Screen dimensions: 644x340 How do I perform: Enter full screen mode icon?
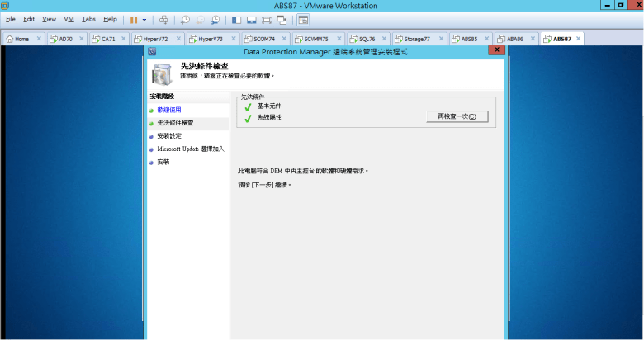click(267, 19)
